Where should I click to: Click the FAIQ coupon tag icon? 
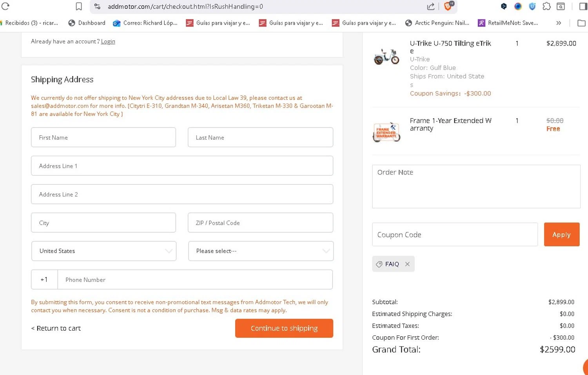point(379,264)
